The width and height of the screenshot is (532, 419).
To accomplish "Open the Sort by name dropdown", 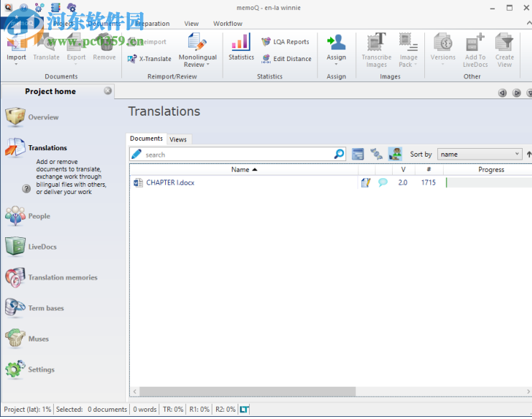I will pyautogui.click(x=480, y=154).
